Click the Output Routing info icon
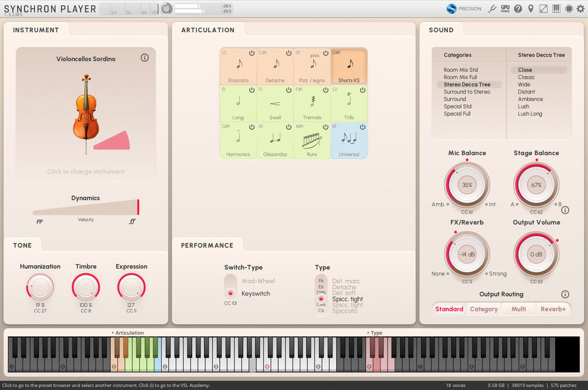 point(565,294)
